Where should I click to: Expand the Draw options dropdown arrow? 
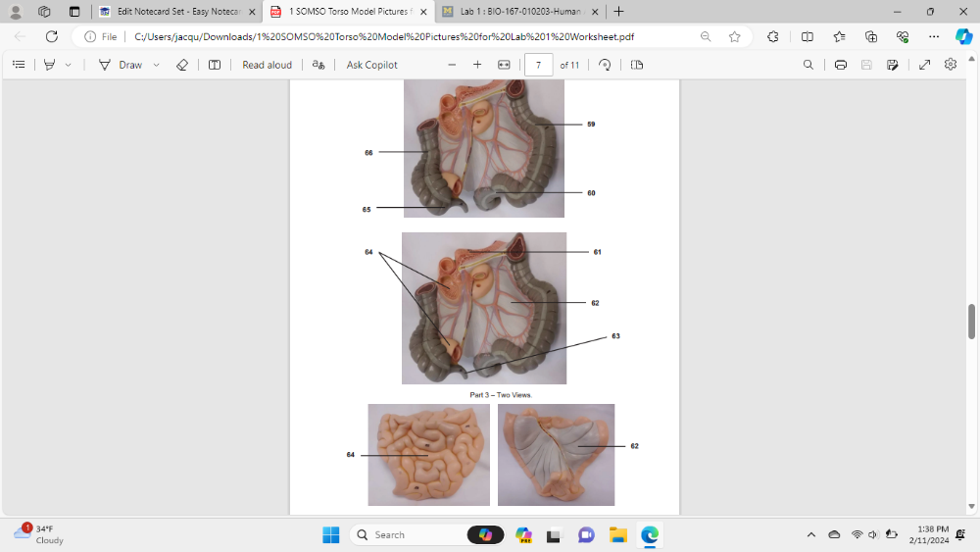156,65
